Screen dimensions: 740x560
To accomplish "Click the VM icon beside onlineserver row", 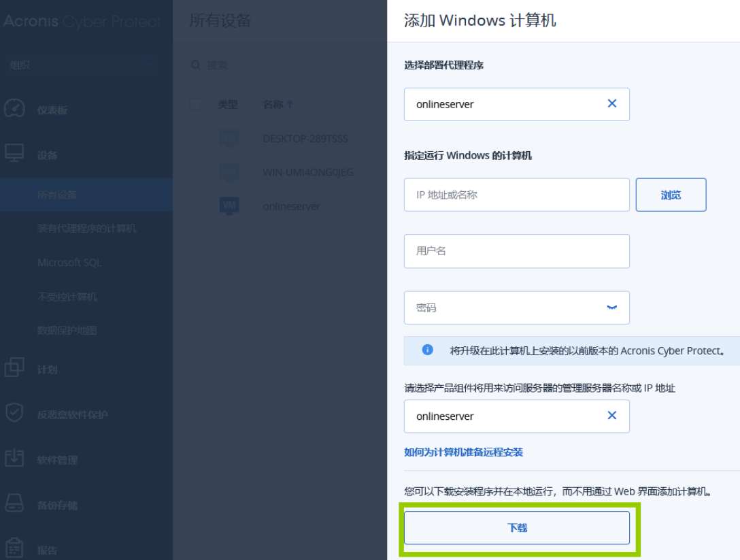I will 229,206.
